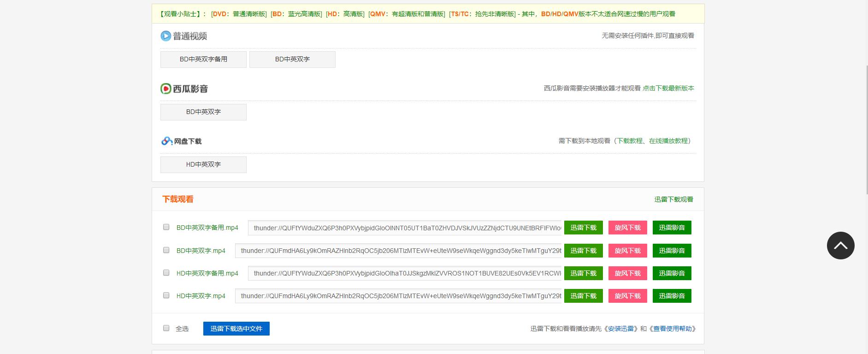Click the 网盘下载 cloud icon
This screenshot has width=868, height=354.
(166, 141)
